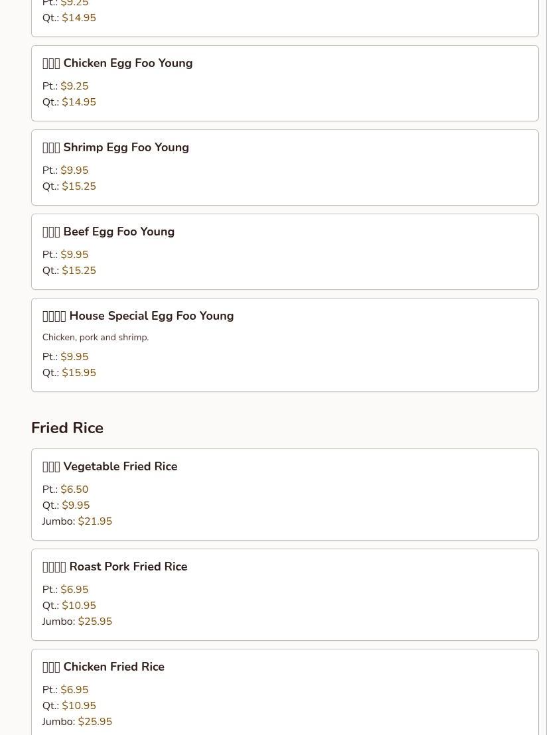Viewport: 560px width, 735px height.
Task: Select Vegetable Fried Rice pint at $6.50
Action: click(74, 490)
